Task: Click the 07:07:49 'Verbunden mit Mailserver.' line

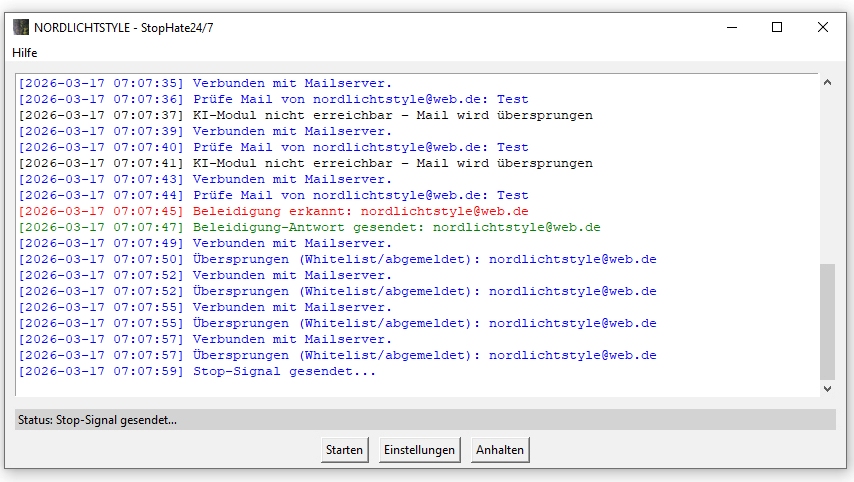Action: pyautogui.click(x=205, y=243)
